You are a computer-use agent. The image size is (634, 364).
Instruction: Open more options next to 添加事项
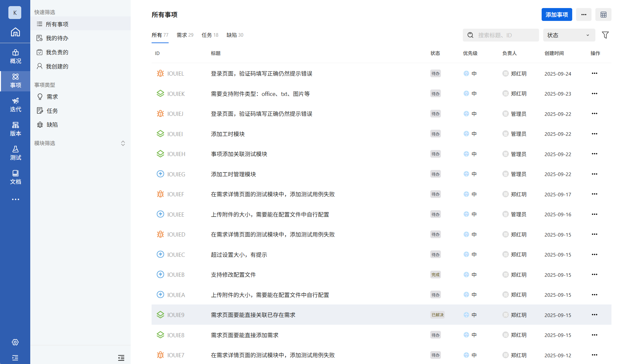point(583,15)
